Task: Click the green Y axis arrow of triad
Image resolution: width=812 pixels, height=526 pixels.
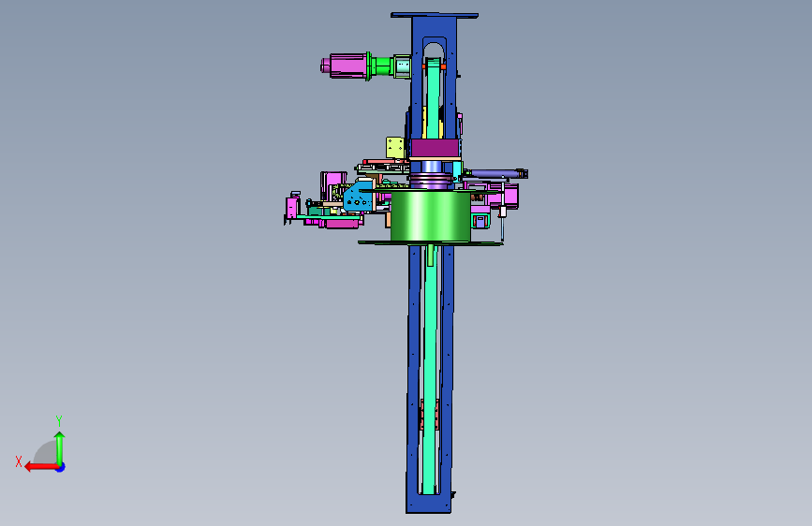Action: tap(60, 448)
